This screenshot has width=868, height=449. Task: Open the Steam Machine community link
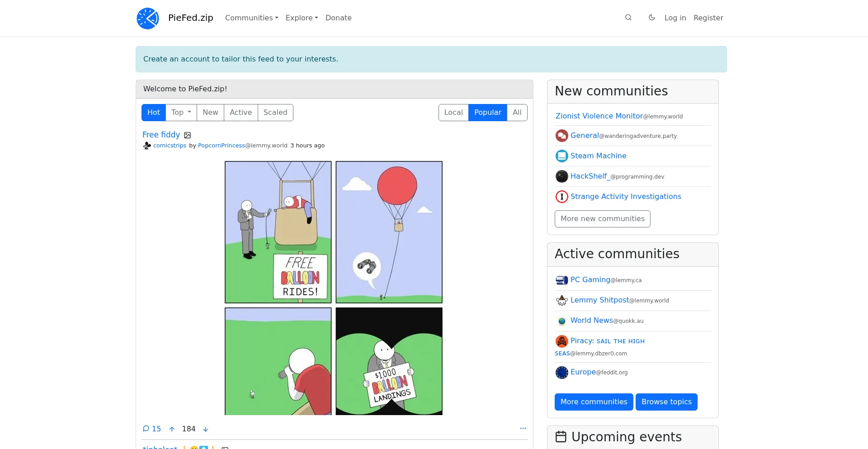(598, 156)
